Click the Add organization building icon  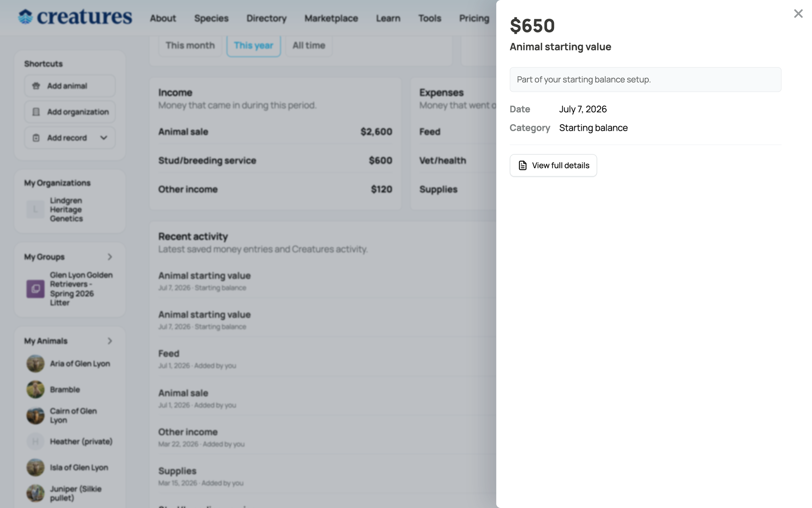point(36,112)
